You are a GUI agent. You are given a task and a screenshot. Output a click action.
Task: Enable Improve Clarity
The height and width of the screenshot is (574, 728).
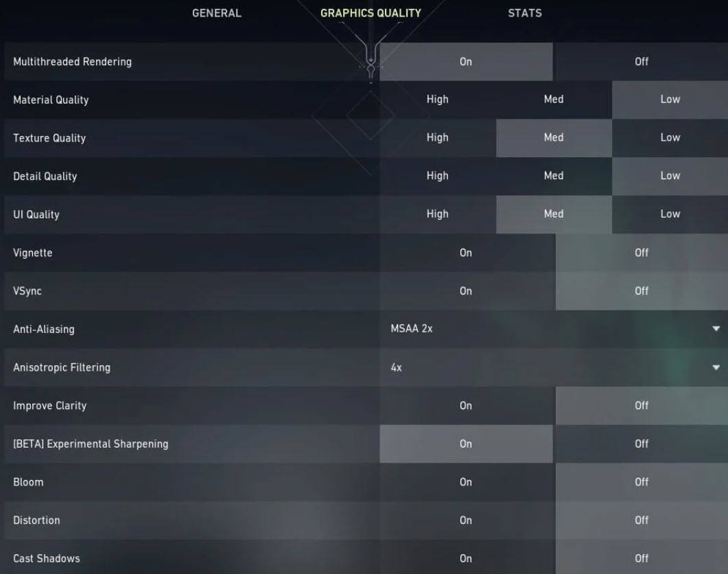pyautogui.click(x=466, y=405)
